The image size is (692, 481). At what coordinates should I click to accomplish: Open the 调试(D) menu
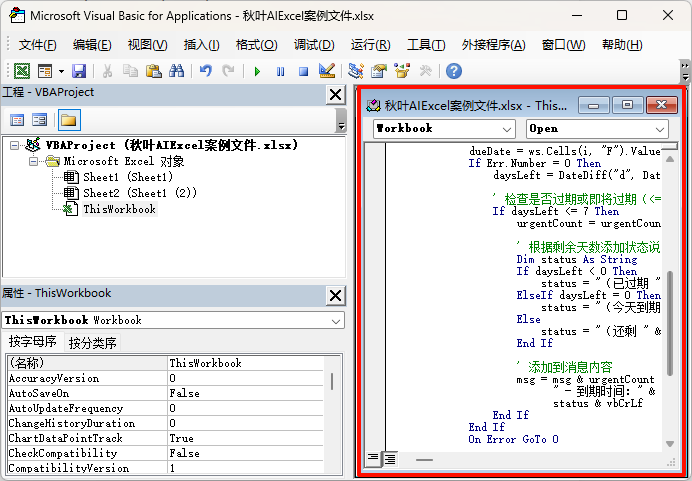click(313, 44)
